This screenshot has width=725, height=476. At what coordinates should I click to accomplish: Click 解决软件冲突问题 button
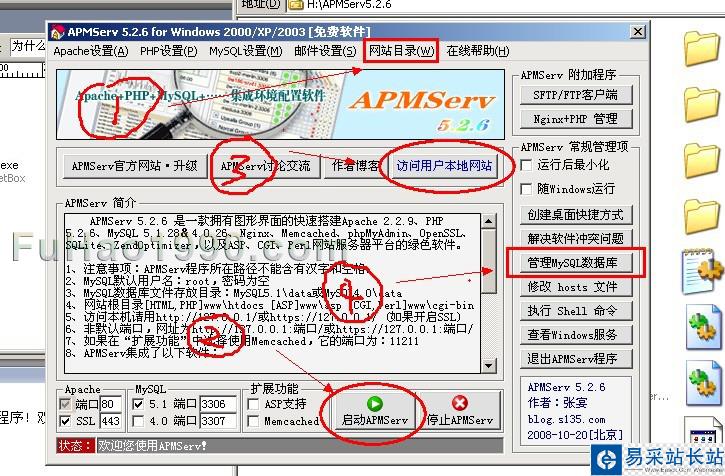click(576, 239)
